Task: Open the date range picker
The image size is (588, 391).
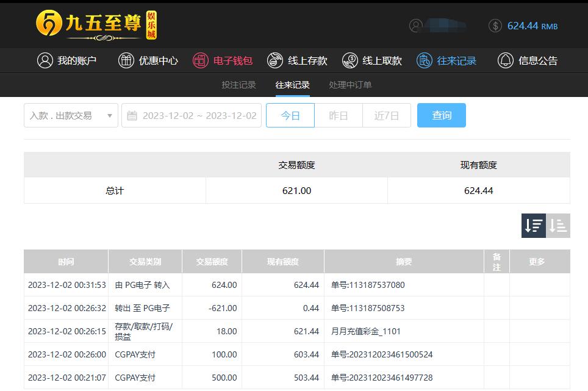Action: coord(192,115)
